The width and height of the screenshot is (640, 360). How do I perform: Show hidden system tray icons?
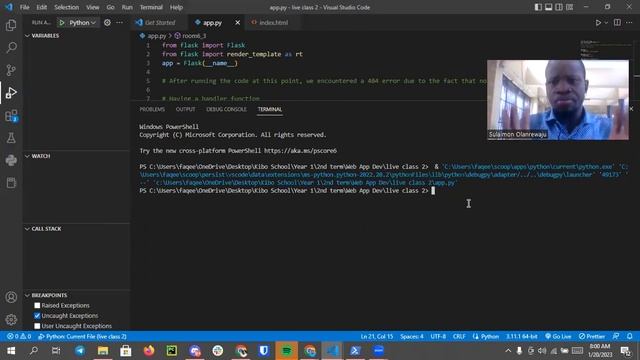508,351
